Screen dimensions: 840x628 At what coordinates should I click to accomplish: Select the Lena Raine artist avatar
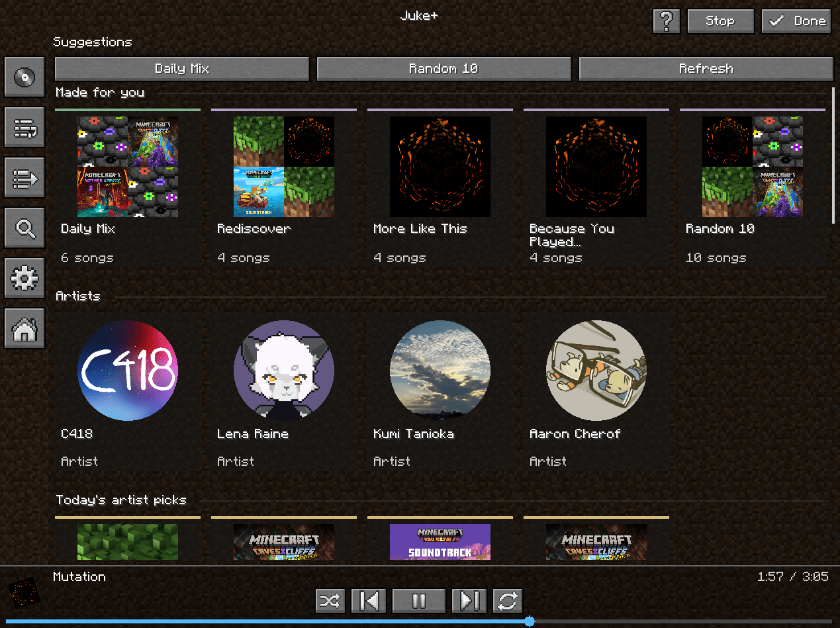pos(284,371)
